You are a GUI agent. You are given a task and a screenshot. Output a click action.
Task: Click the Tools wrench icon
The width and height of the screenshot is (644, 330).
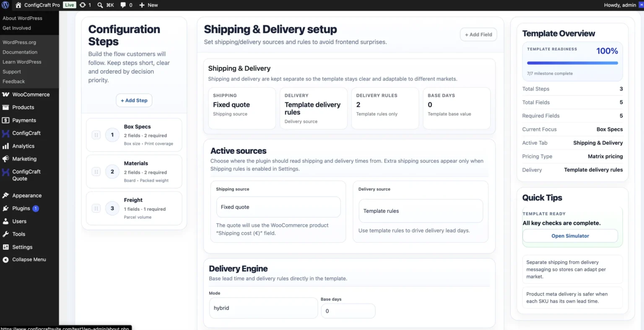pos(6,234)
